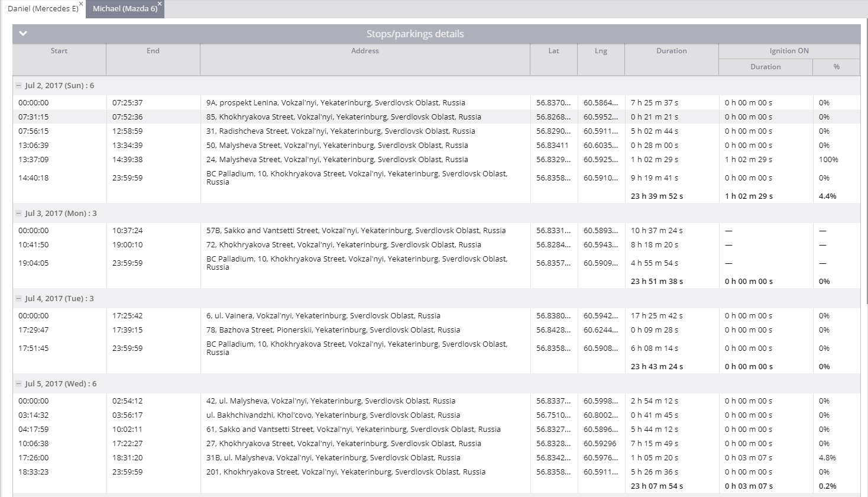Select address ul. Bakhchivandzhi, Khol'covo
The image size is (868, 497).
(x=333, y=415)
